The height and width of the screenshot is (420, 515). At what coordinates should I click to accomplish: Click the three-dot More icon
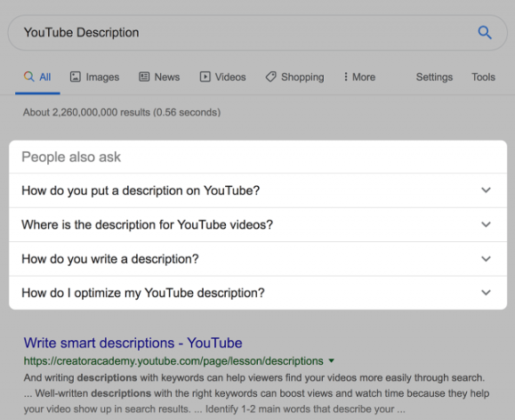pos(345,77)
